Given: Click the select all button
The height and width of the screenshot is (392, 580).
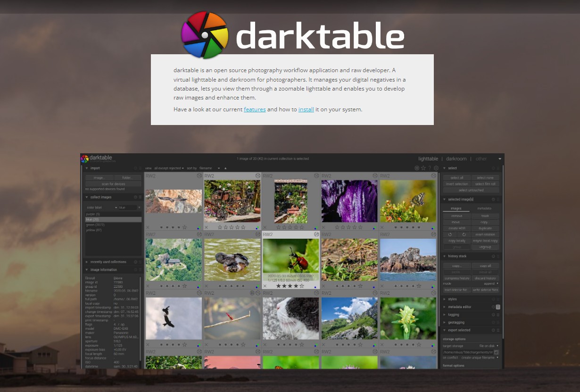Looking at the screenshot, I should (457, 178).
